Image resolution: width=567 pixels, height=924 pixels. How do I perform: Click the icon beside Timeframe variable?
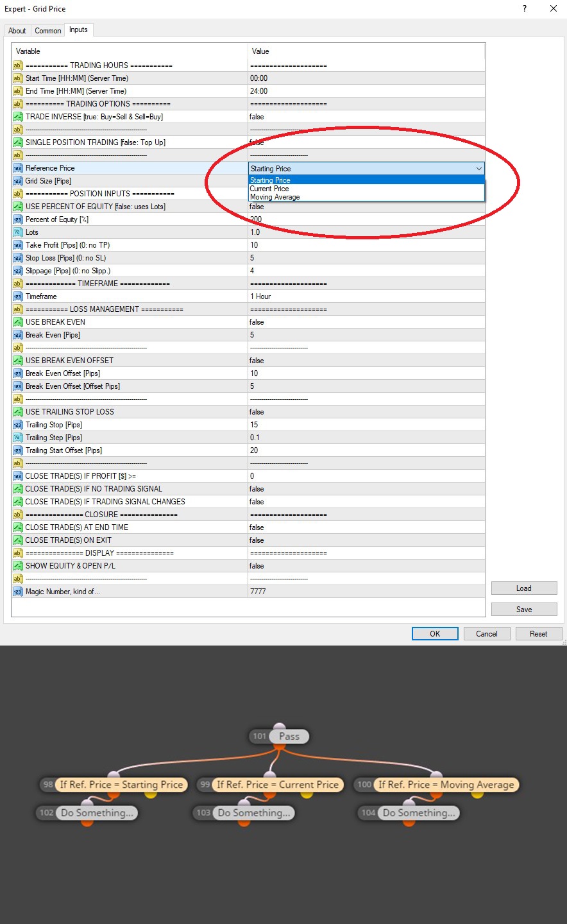point(18,296)
